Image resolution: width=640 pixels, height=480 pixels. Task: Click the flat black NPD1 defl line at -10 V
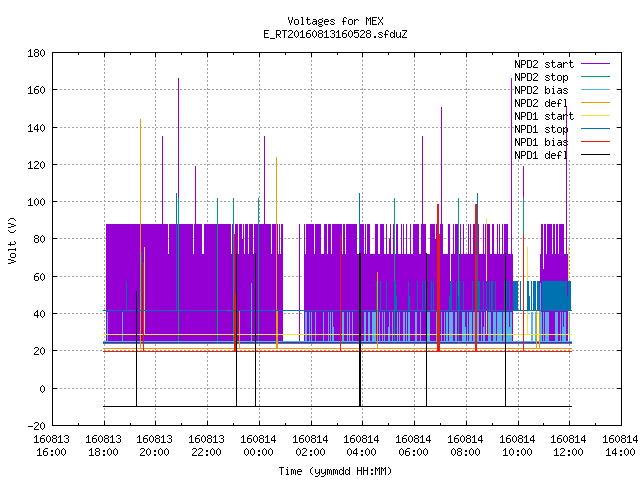338,406
